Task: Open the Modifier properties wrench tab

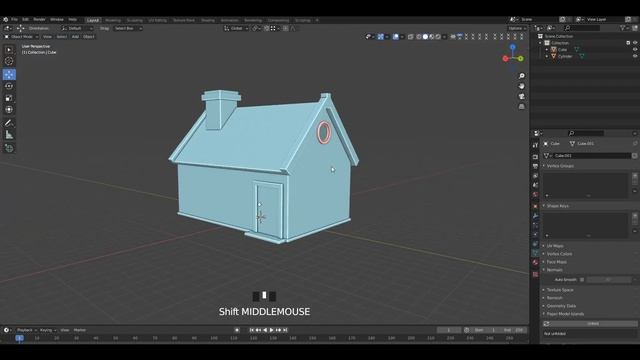Action: pyautogui.click(x=535, y=216)
